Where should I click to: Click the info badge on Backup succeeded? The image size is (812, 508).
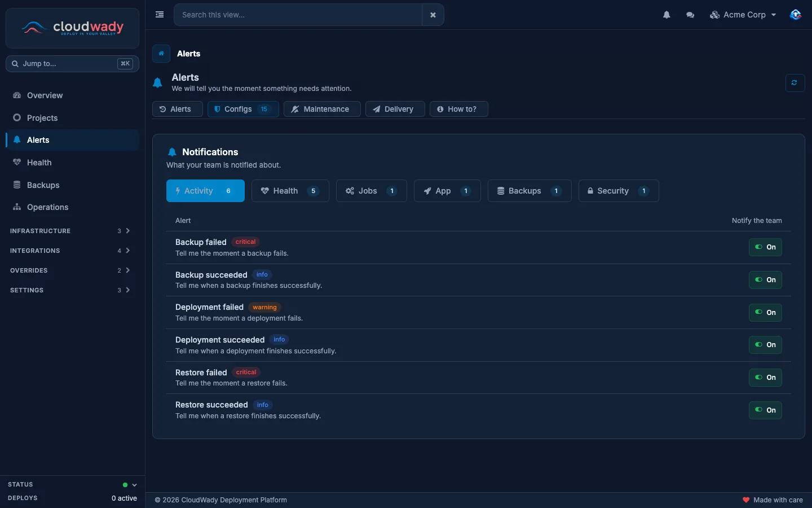pyautogui.click(x=262, y=275)
